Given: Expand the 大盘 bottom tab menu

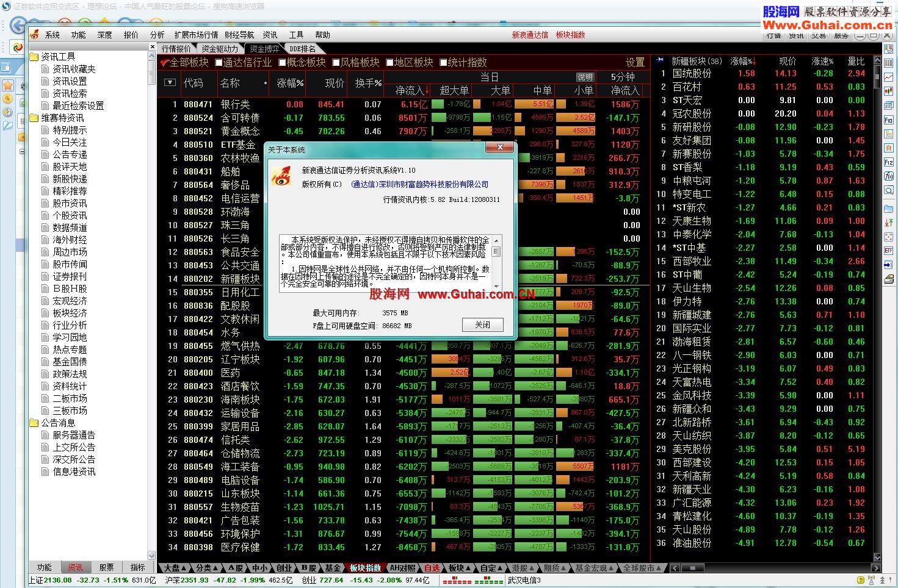Looking at the screenshot, I should tap(184, 568).
